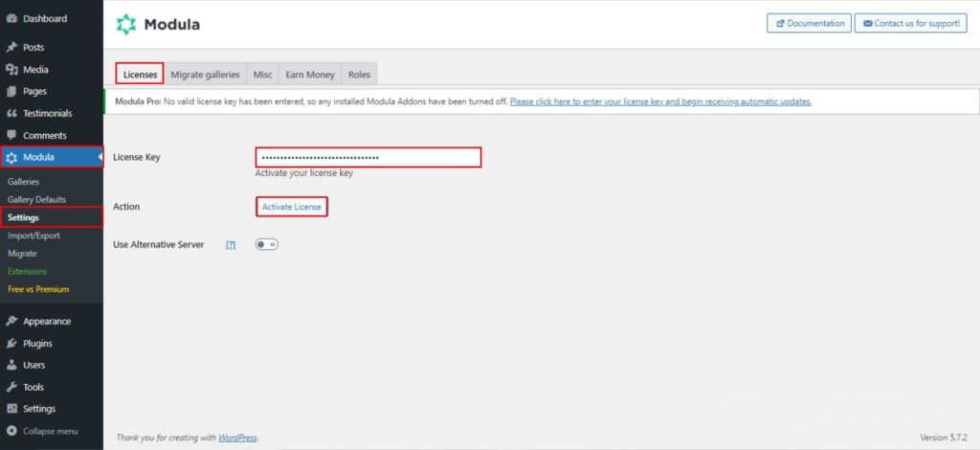Viewport: 980px width, 450px height.
Task: Toggle the Use Alternative Server switch
Action: click(266, 244)
